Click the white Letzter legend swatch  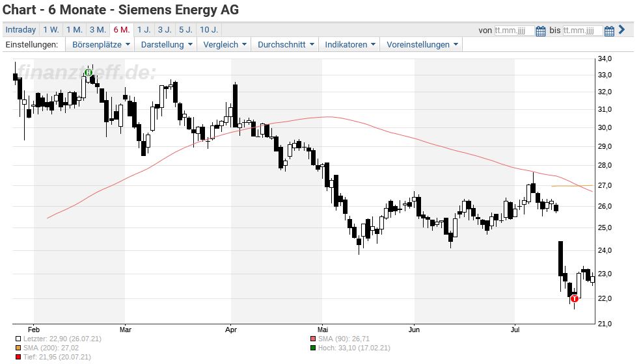(x=18, y=339)
